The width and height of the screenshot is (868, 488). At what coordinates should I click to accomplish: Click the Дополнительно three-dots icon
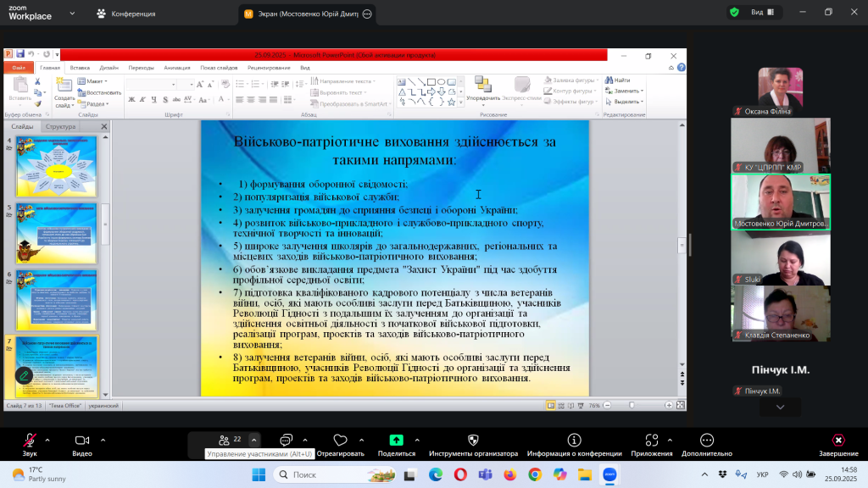click(x=706, y=441)
